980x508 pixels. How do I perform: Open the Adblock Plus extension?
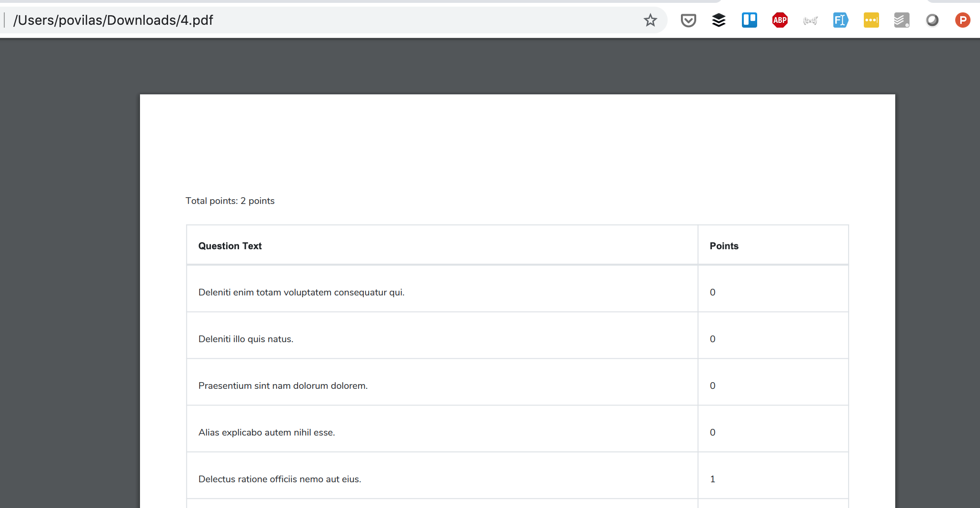tap(779, 20)
